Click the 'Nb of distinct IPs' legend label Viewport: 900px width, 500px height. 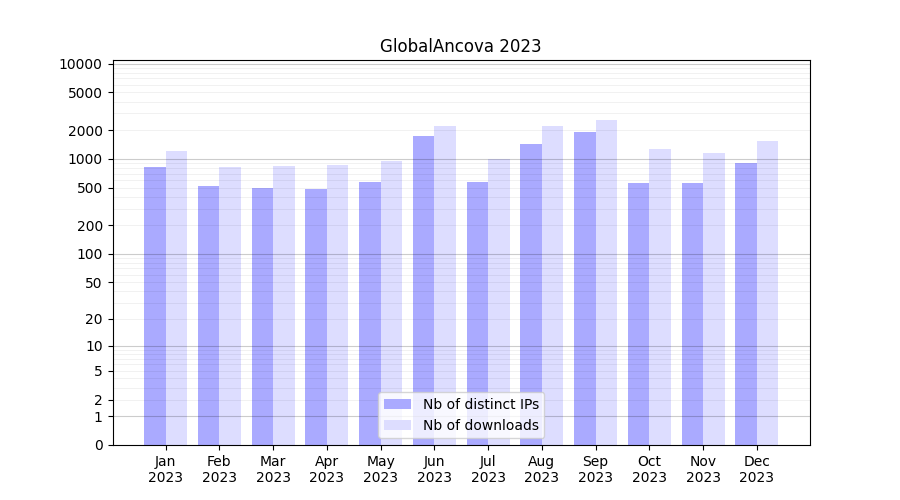(480, 404)
